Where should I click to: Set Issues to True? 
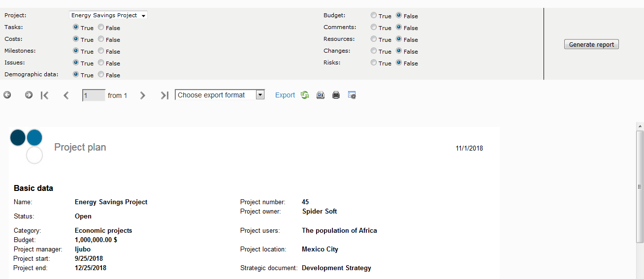tap(76, 63)
